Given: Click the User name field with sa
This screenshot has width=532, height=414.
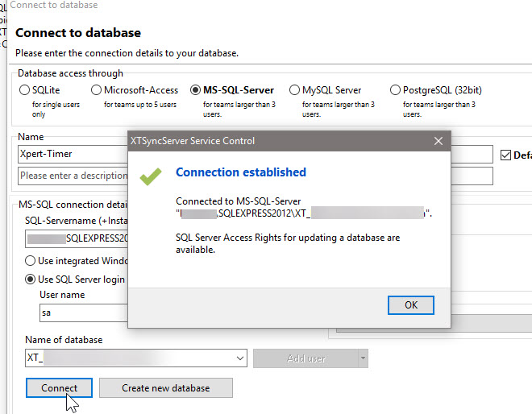Looking at the screenshot, I should pos(81,313).
